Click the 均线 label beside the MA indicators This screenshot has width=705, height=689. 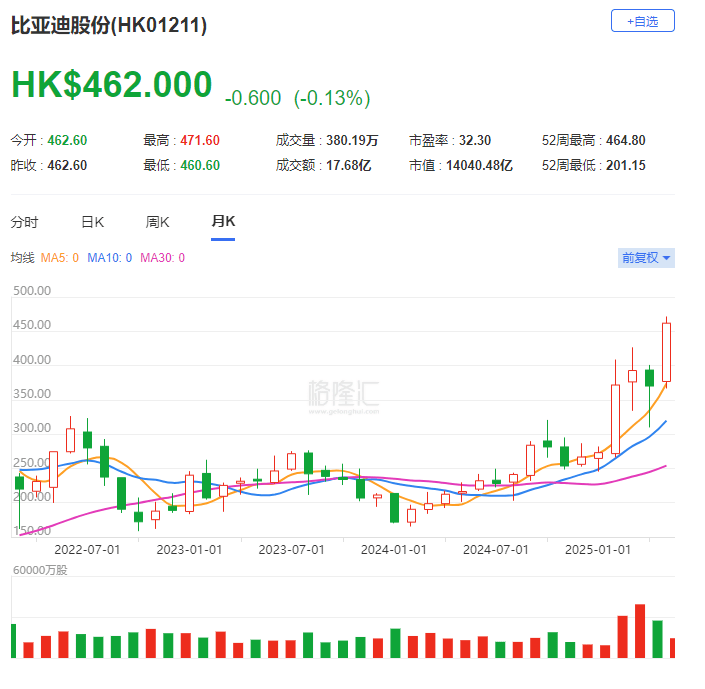(x=22, y=258)
